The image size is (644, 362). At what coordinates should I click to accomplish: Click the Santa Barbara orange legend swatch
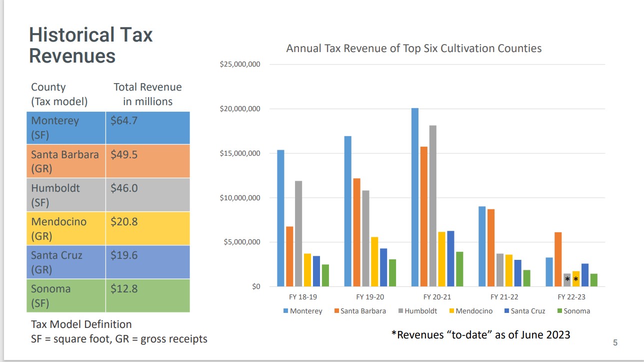point(336,311)
